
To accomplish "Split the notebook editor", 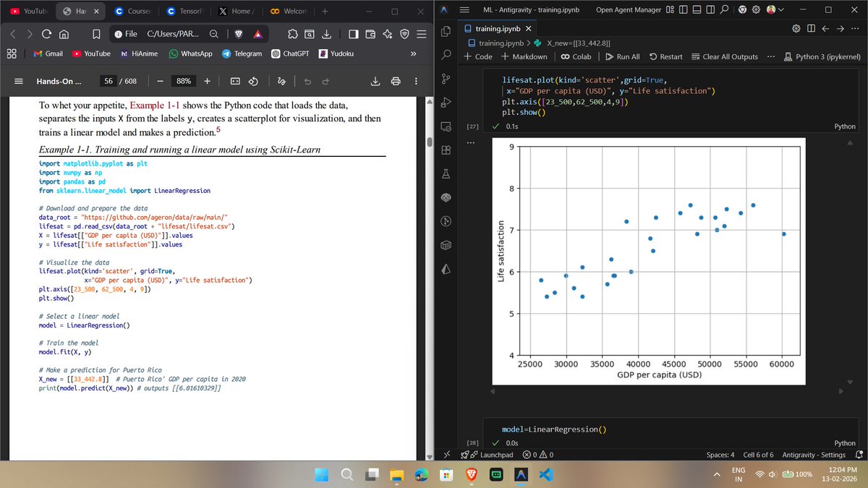I will (x=811, y=29).
